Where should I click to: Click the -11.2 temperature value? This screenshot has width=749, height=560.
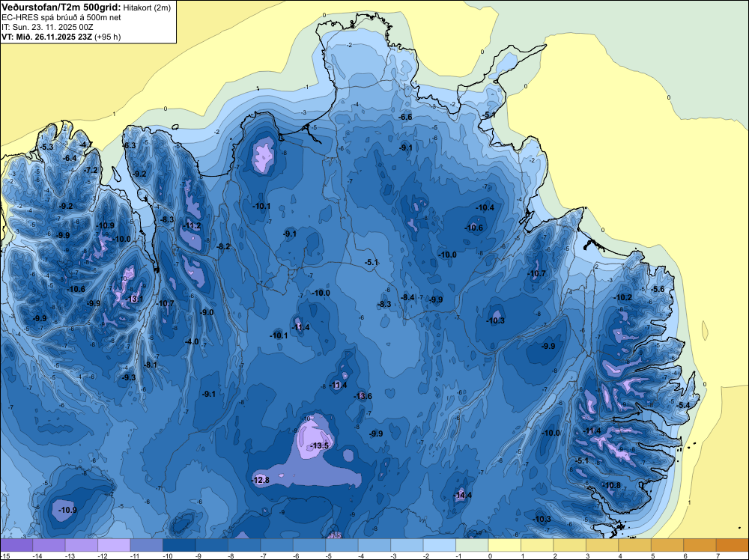tap(192, 226)
